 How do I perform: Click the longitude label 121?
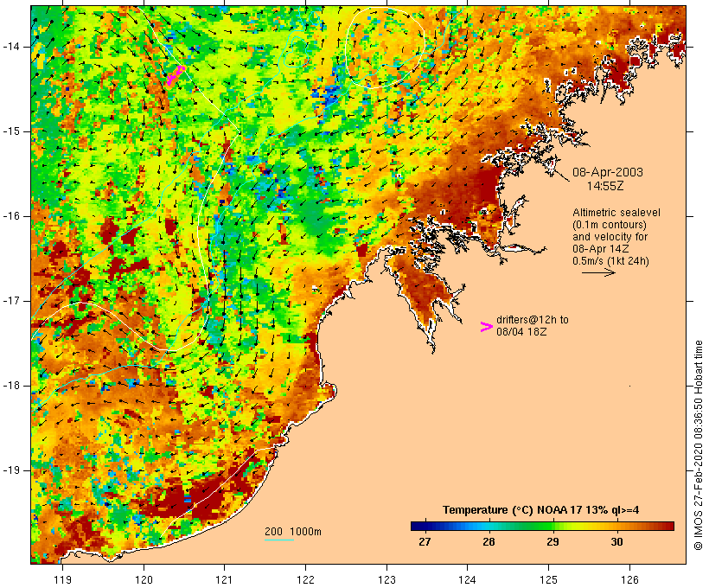(224, 580)
